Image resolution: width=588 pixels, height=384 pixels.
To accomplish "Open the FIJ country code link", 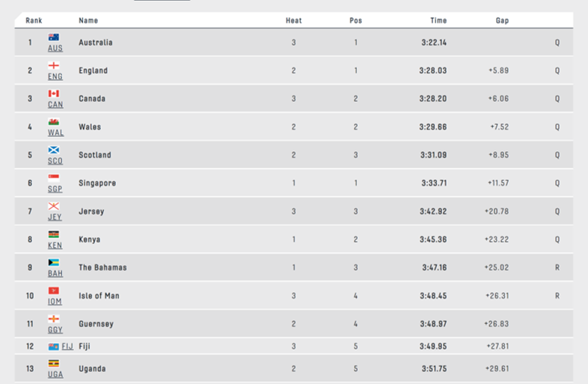I will click(67, 346).
